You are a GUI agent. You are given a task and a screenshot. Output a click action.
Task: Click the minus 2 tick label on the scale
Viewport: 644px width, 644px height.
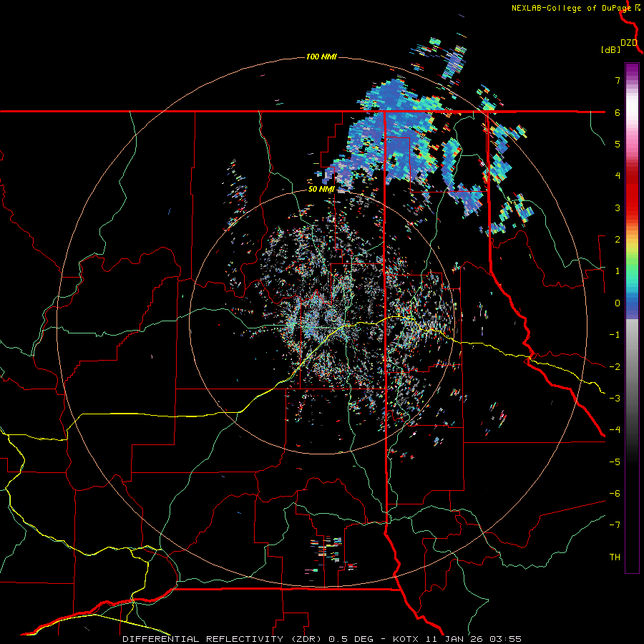[615, 367]
